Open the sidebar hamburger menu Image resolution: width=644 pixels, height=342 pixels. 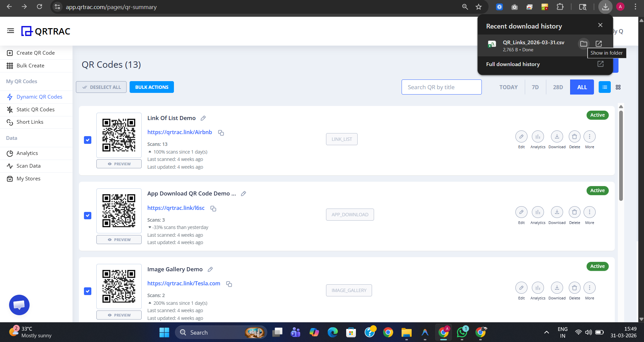coord(10,31)
